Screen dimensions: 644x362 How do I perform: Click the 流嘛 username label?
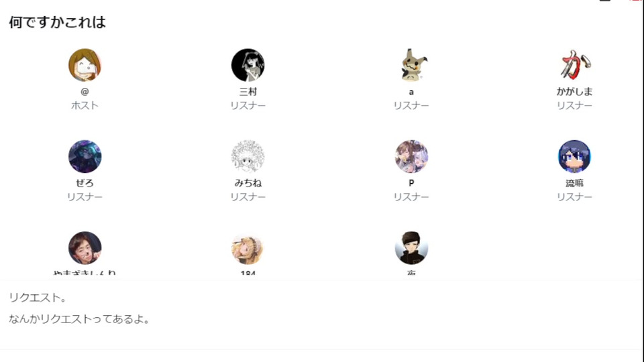click(x=574, y=183)
